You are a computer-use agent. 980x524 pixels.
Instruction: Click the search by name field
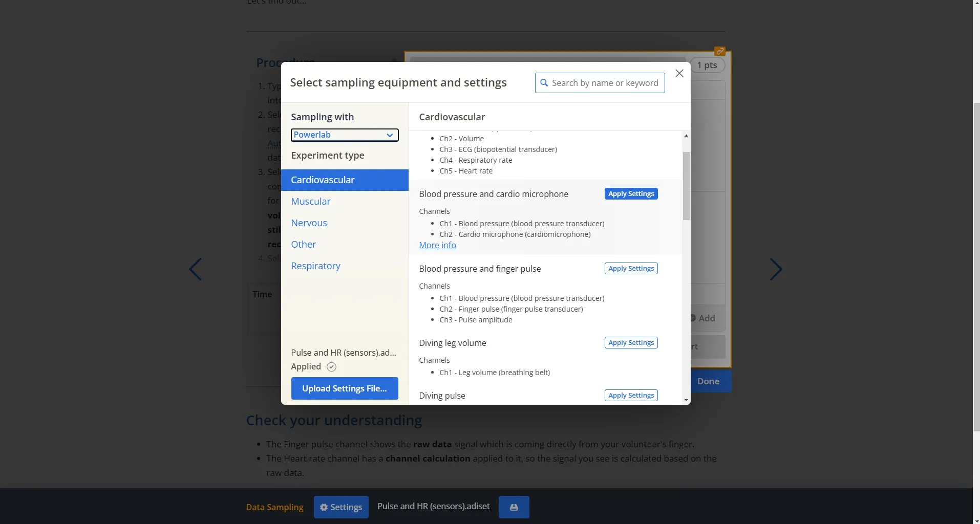tap(600, 83)
